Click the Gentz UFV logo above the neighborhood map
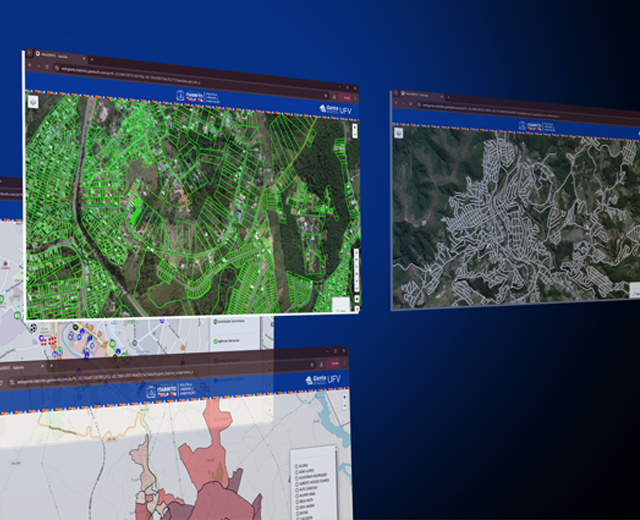 point(324,381)
